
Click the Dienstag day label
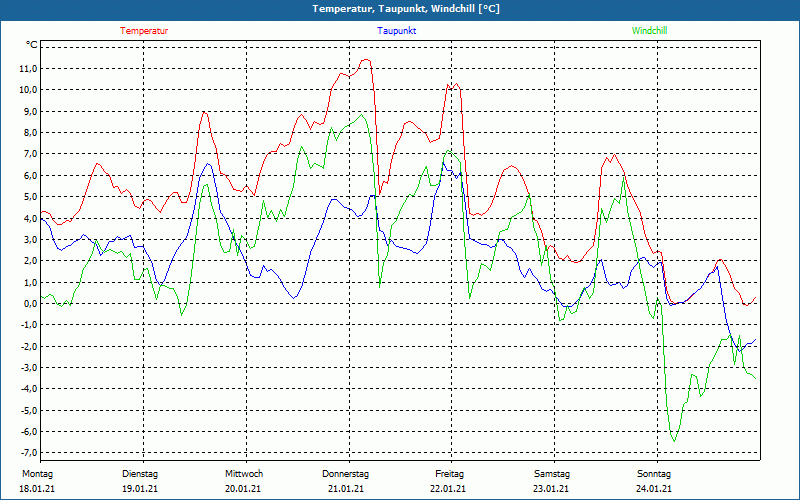pos(140,474)
